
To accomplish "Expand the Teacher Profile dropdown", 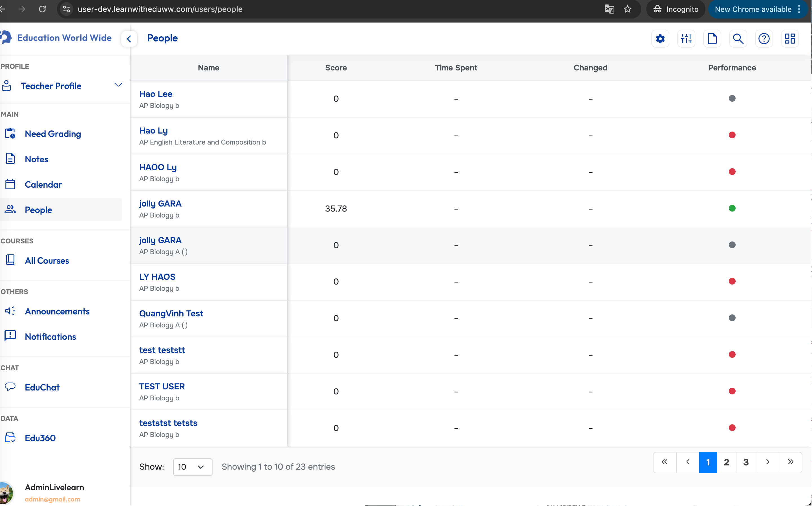I will 118,85.
